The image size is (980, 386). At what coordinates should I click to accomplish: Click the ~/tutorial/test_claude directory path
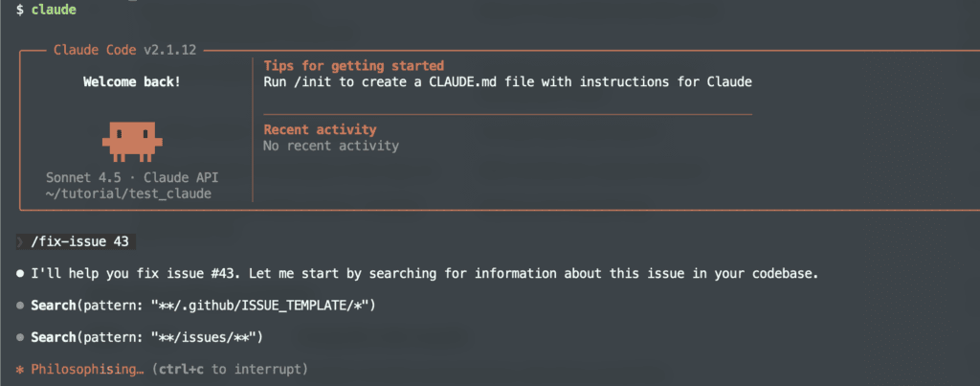click(131, 193)
